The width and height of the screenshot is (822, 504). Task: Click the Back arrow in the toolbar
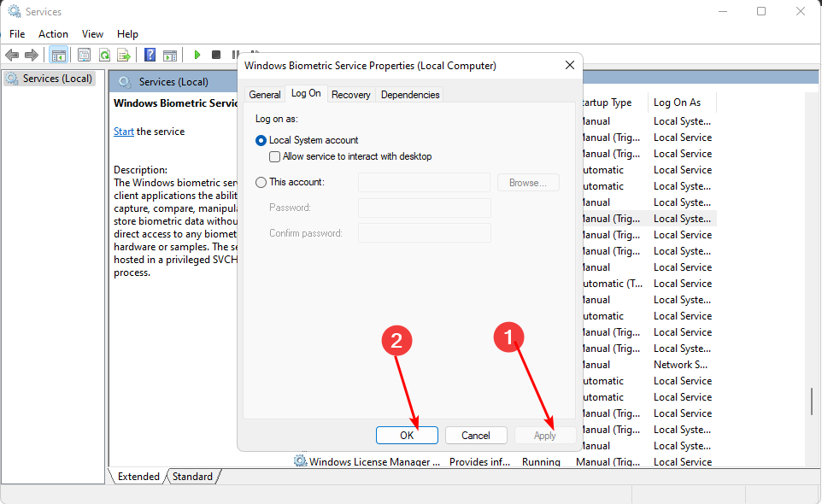12,55
